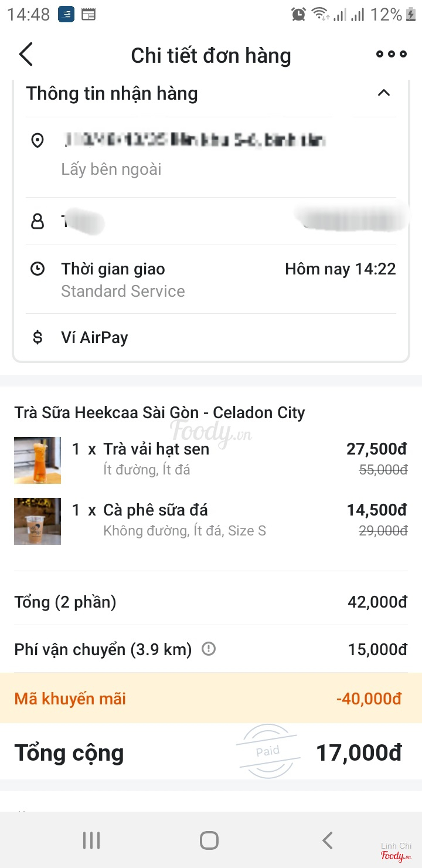Image resolution: width=422 pixels, height=868 pixels.
Task: Tap the back arrow in header
Action: point(26,55)
